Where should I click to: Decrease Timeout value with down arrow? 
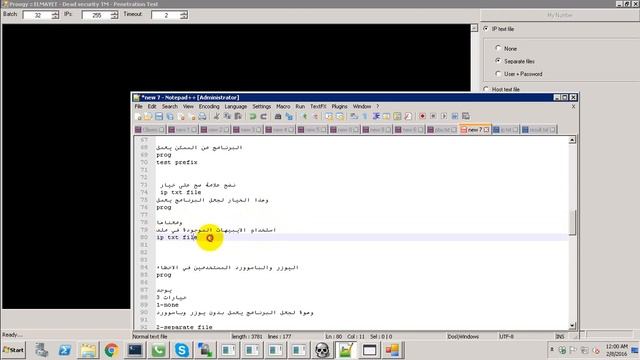coord(184,17)
